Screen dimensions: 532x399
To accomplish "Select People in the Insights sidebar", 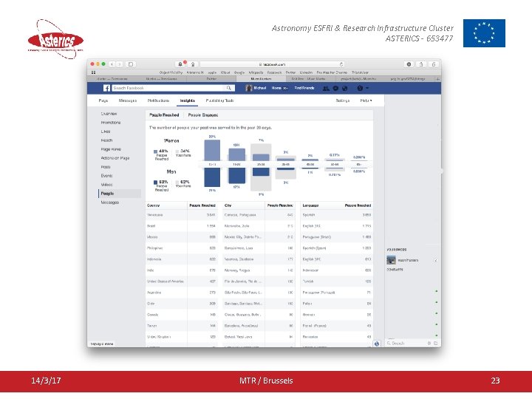I will point(120,194).
